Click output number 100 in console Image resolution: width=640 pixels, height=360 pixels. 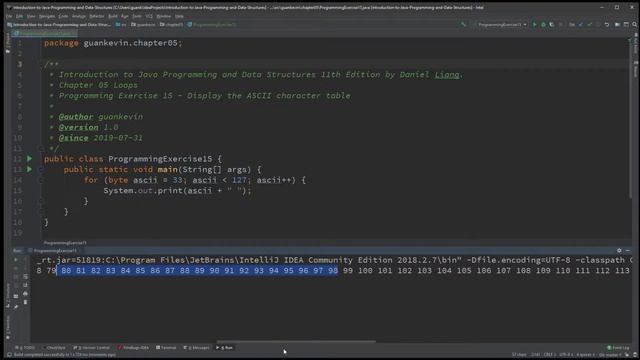coord(365,271)
